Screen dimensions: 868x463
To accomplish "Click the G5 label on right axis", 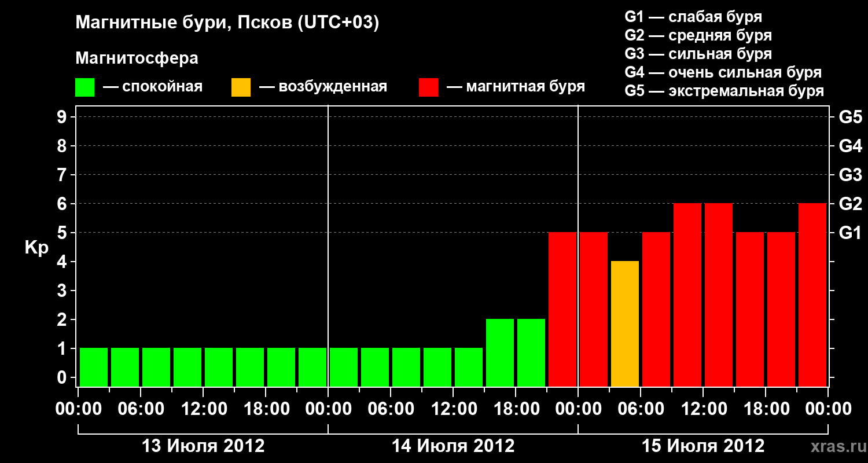I will pyautogui.click(x=851, y=117).
